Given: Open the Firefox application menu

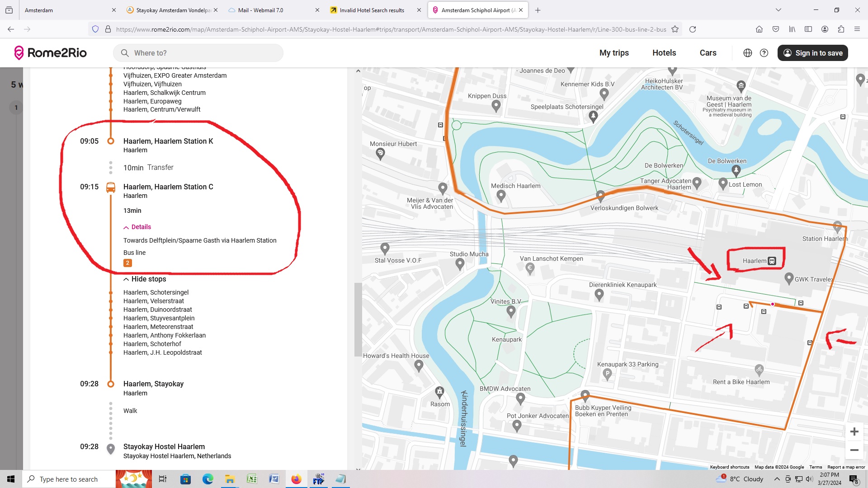Looking at the screenshot, I should pyautogui.click(x=857, y=29).
